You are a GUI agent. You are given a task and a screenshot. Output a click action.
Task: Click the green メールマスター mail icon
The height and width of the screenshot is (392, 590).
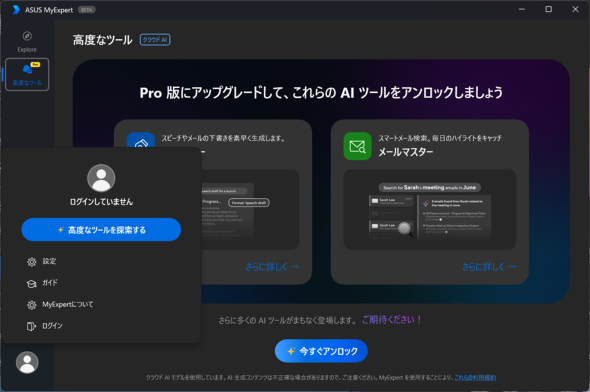357,146
